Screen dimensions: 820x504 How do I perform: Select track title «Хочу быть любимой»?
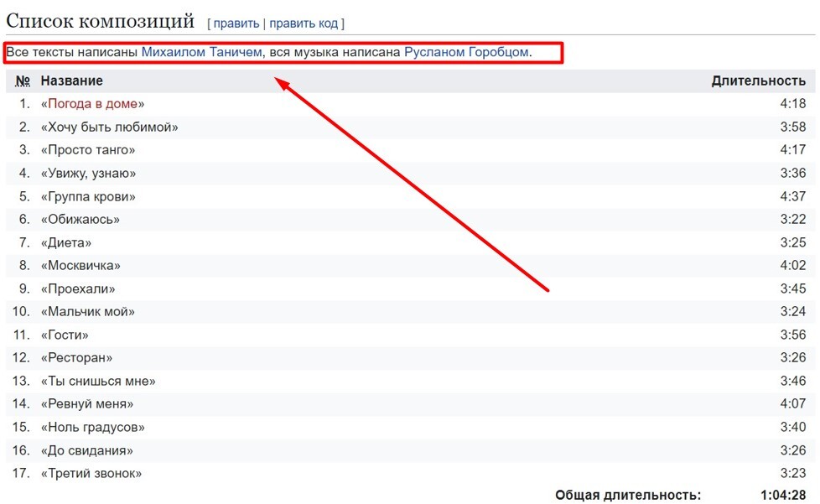click(109, 127)
